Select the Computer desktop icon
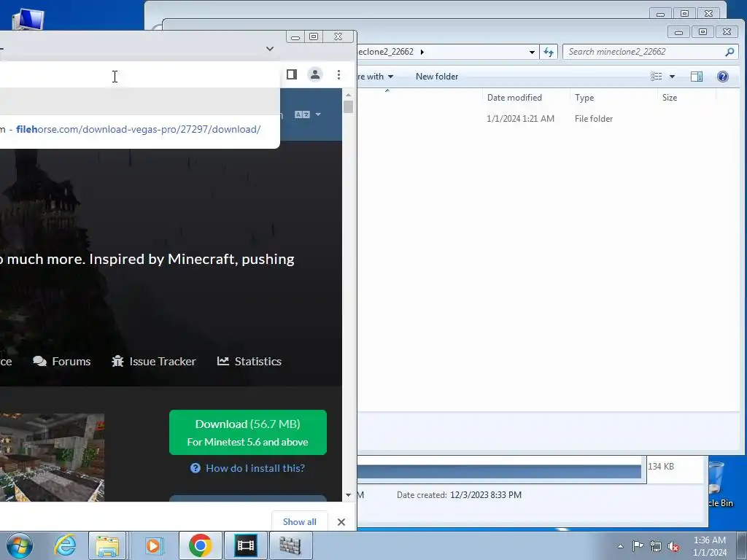Image resolution: width=747 pixels, height=560 pixels. [28, 19]
